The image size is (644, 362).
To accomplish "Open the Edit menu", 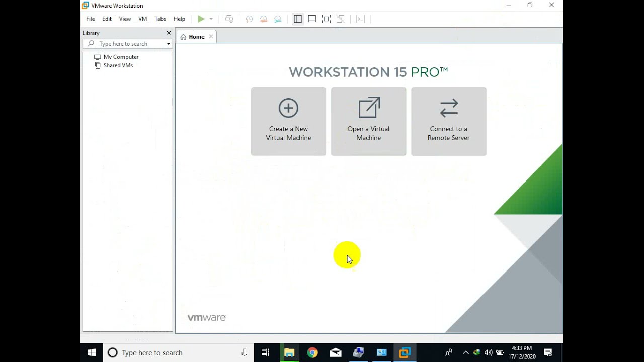I will pyautogui.click(x=107, y=19).
